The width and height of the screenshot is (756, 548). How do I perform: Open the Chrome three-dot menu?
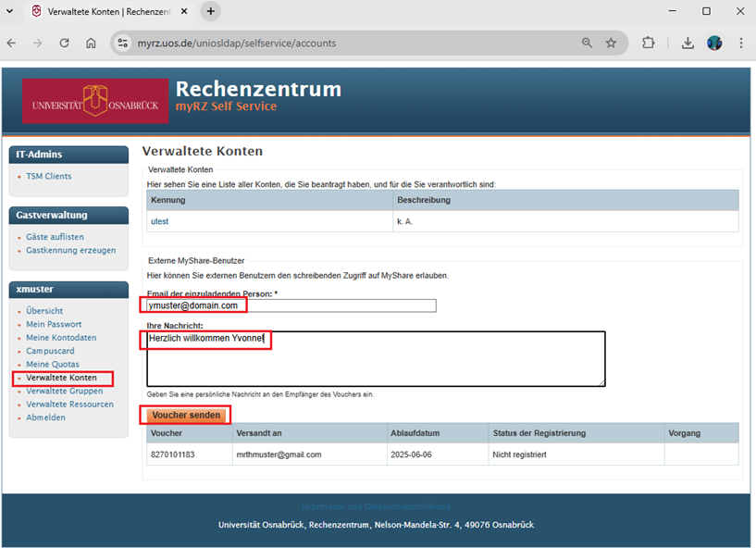coord(740,43)
